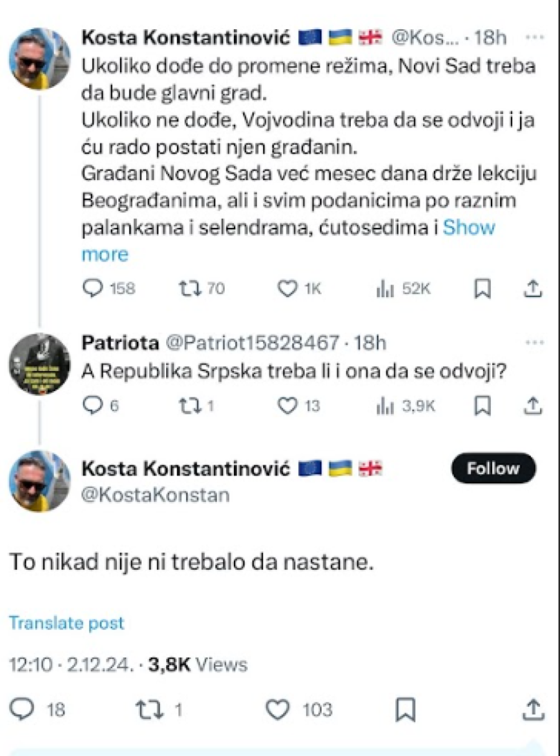Expand the truncated post via Show more
560x756 pixels.
(469, 227)
